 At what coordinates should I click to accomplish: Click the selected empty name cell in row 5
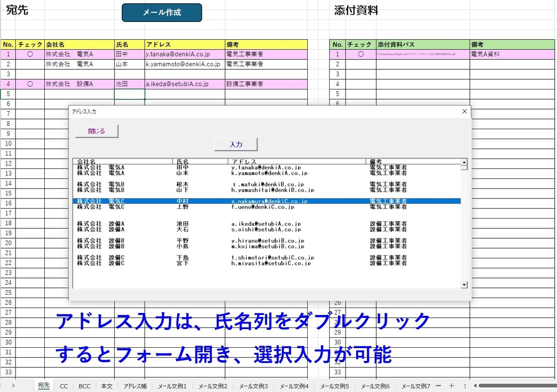tap(130, 94)
